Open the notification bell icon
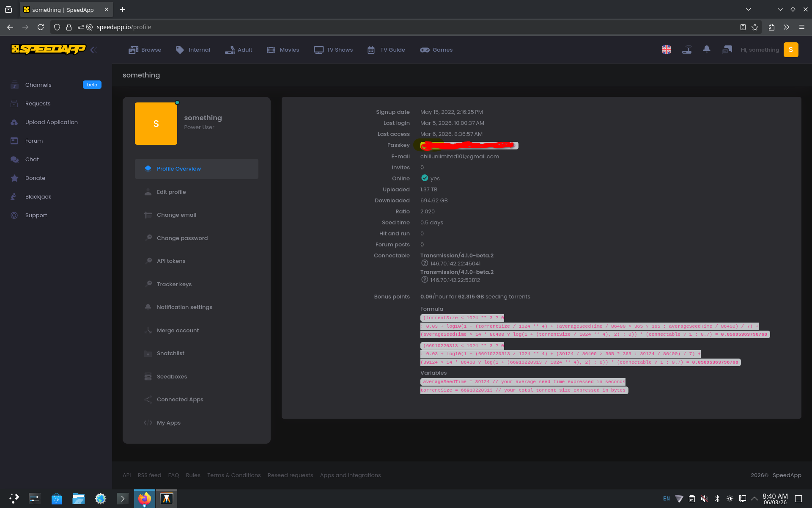 click(x=706, y=50)
